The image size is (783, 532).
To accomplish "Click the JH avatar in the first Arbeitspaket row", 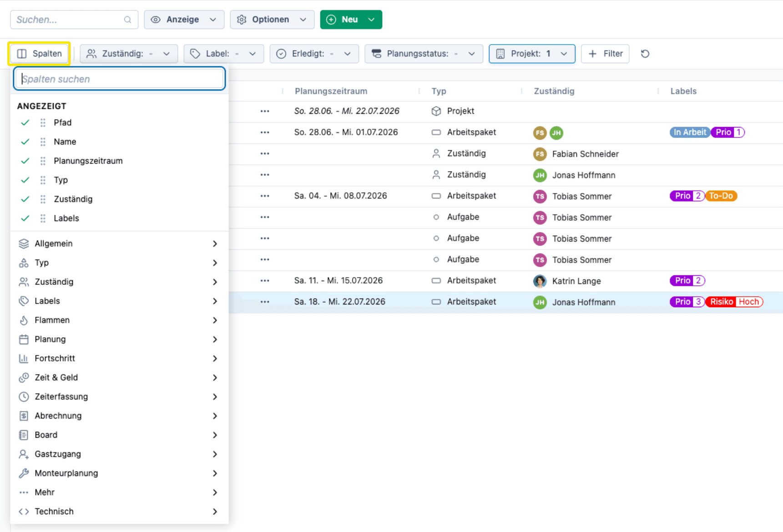I will (x=556, y=133).
